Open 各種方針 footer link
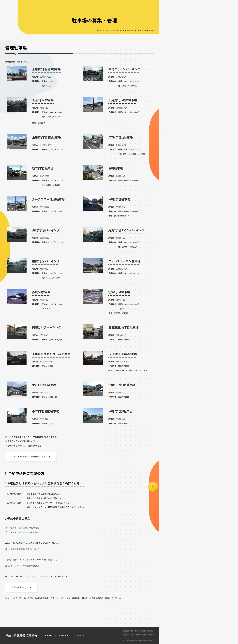 point(48,635)
